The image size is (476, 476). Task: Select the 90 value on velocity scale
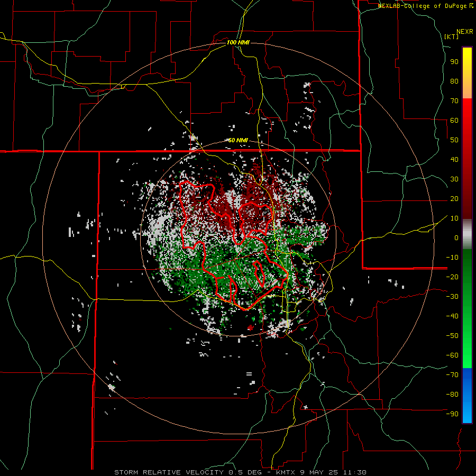tap(454, 62)
